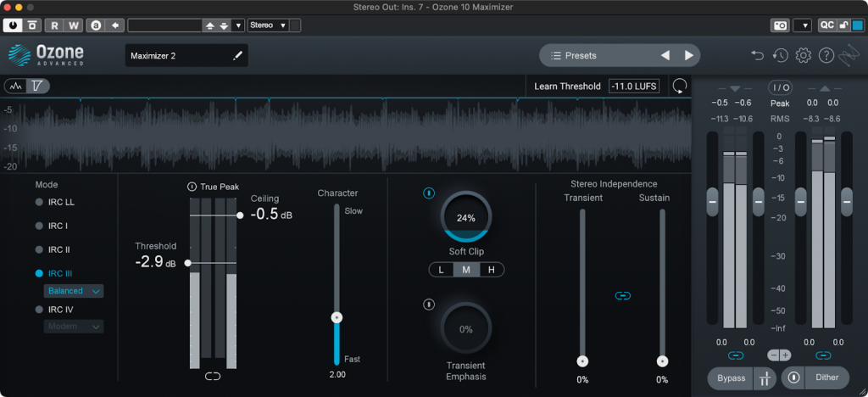868x397 pixels.
Task: Toggle the Soft Clip power button
Action: pyautogui.click(x=429, y=193)
